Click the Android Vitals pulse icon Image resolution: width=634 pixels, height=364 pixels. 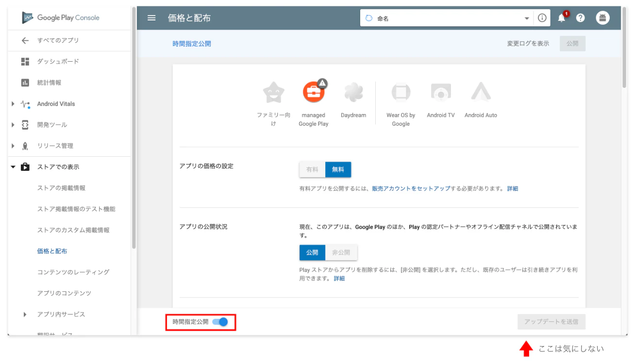click(25, 104)
